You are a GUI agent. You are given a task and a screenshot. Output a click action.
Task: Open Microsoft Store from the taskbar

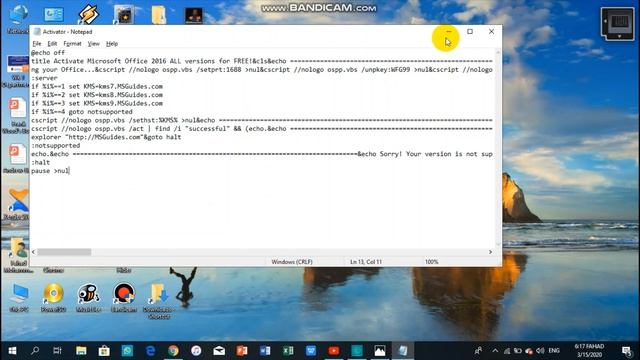pyautogui.click(x=104, y=351)
